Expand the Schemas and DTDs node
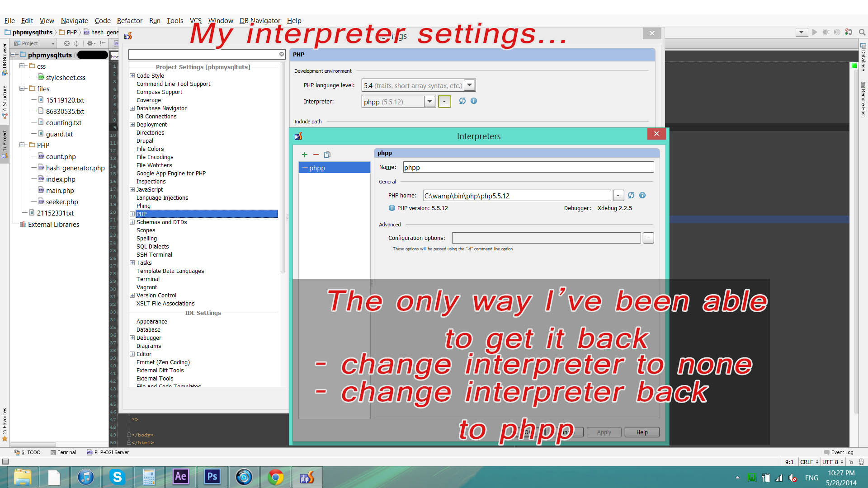Screen dimensions: 868x488 132,222
